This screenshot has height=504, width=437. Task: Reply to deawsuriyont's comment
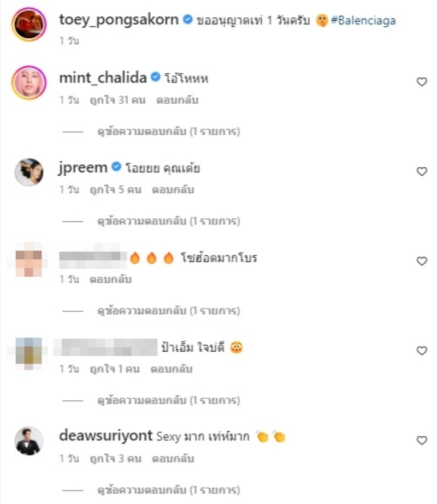(173, 458)
